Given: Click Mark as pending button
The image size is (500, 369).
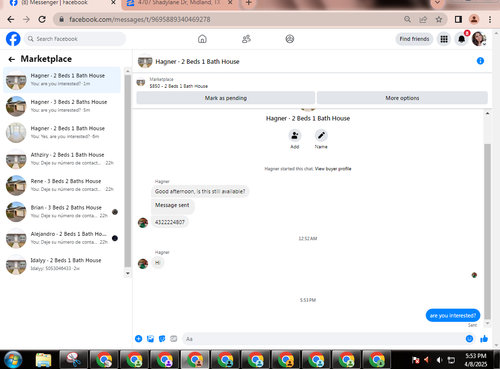Looking at the screenshot, I should pos(226,98).
